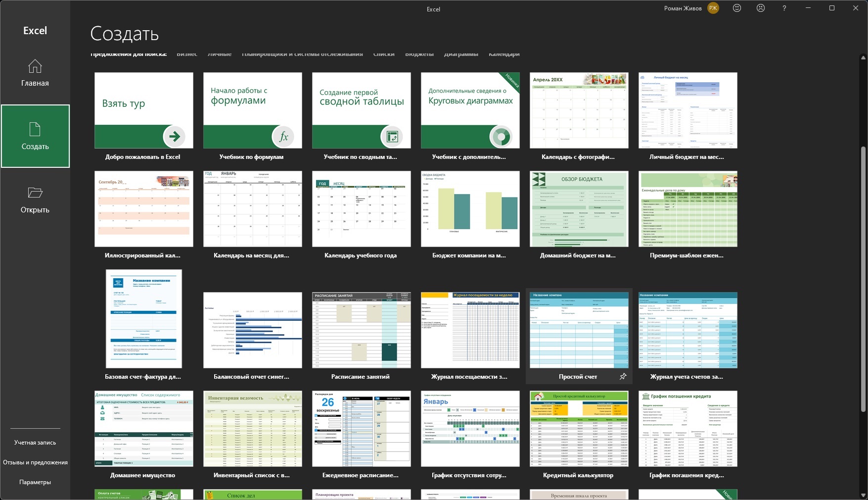Select the Создать item in the sidebar
This screenshot has height=500, width=868.
pyautogui.click(x=35, y=136)
